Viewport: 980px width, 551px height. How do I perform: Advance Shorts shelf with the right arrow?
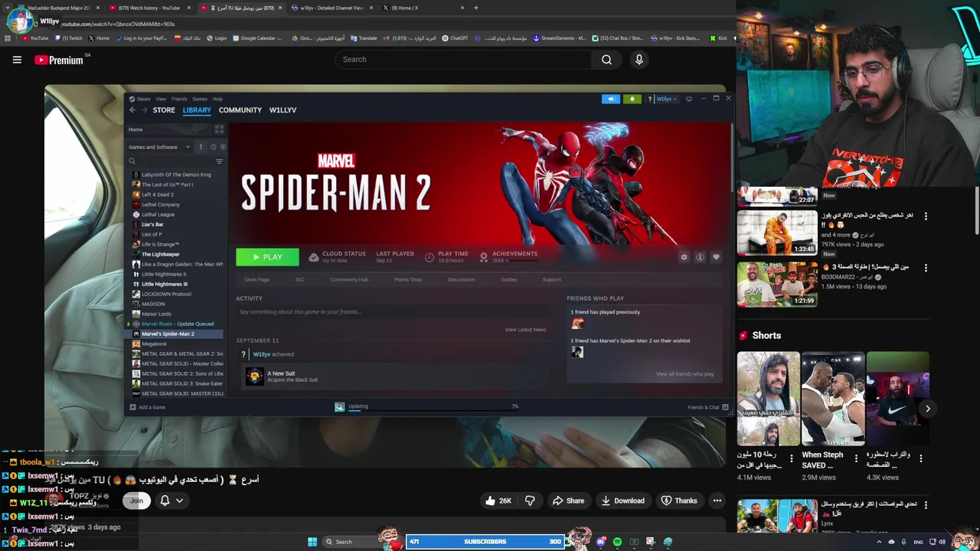click(x=927, y=409)
